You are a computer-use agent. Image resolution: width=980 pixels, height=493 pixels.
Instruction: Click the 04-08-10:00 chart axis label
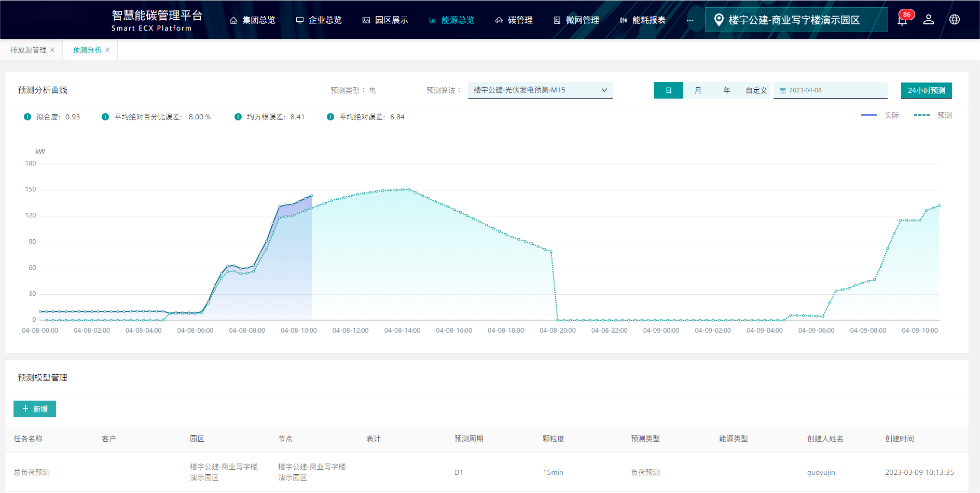(x=299, y=331)
